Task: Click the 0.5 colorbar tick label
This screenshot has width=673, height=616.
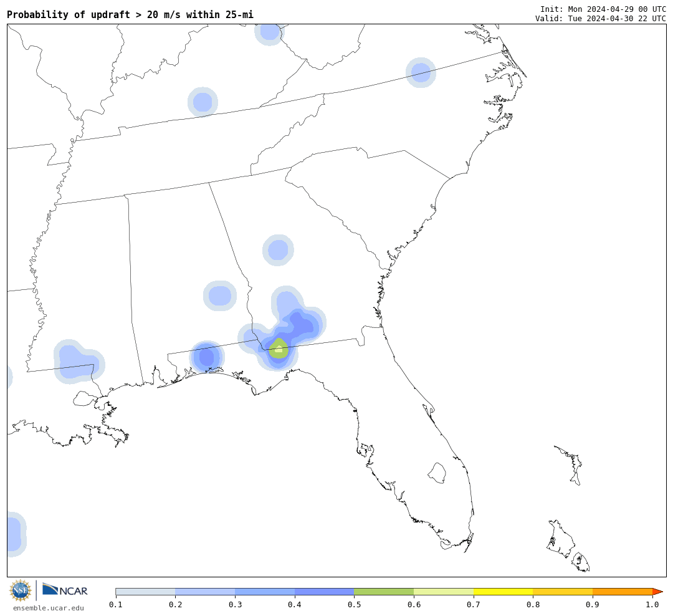Action: [354, 605]
